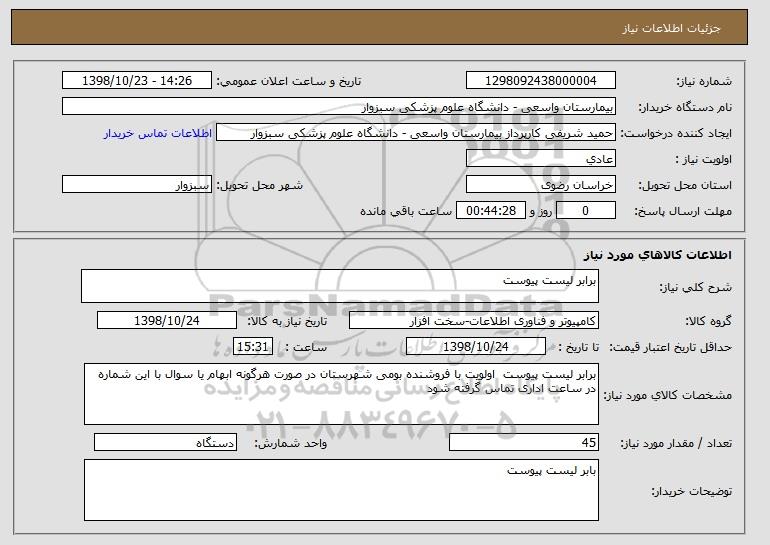
Task: Click the اولویت نیاز label
Action: 703,159
